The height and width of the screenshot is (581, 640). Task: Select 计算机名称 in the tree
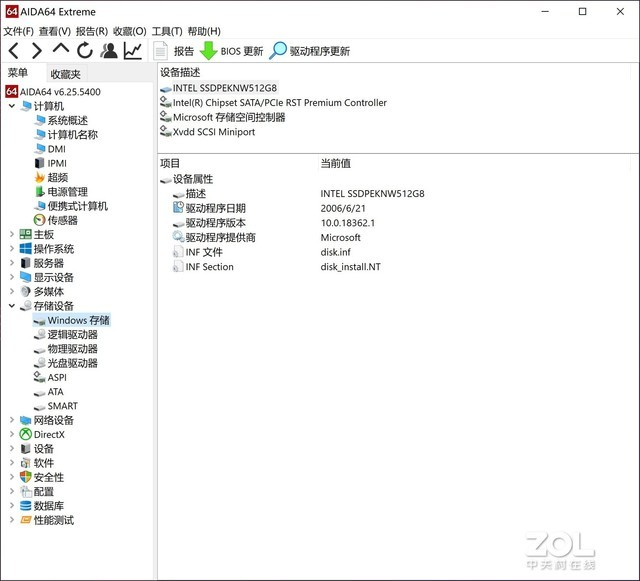coord(66,135)
